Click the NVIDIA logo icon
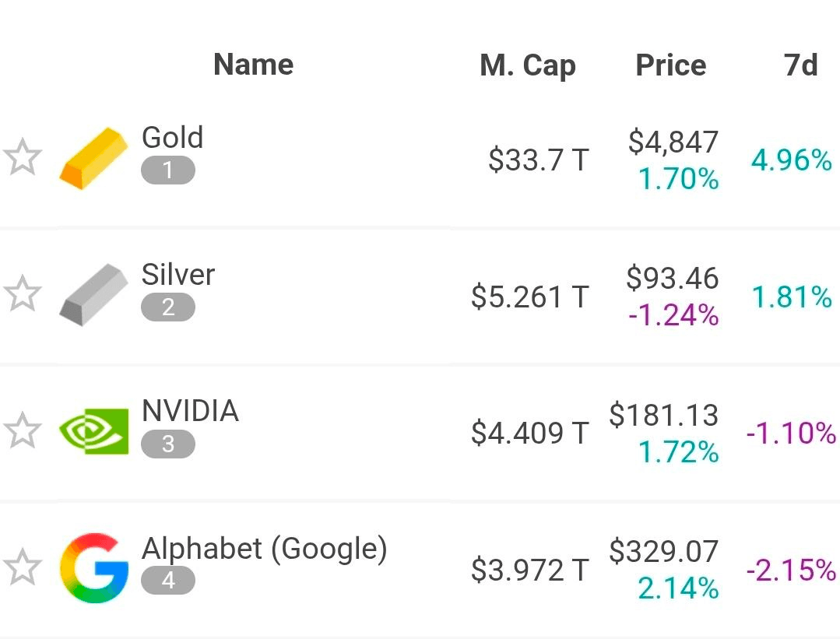840x639 pixels. pos(94,431)
